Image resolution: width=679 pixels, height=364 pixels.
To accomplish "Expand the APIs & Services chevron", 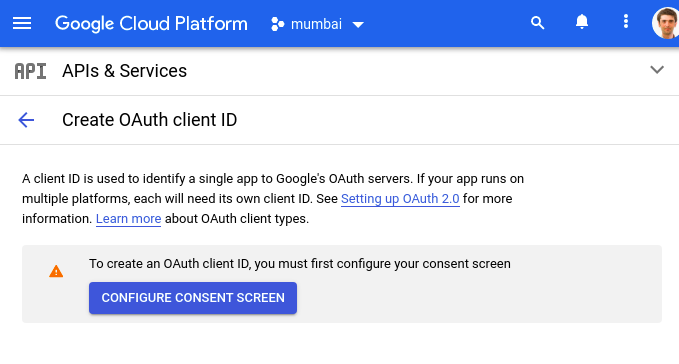I will click(657, 70).
